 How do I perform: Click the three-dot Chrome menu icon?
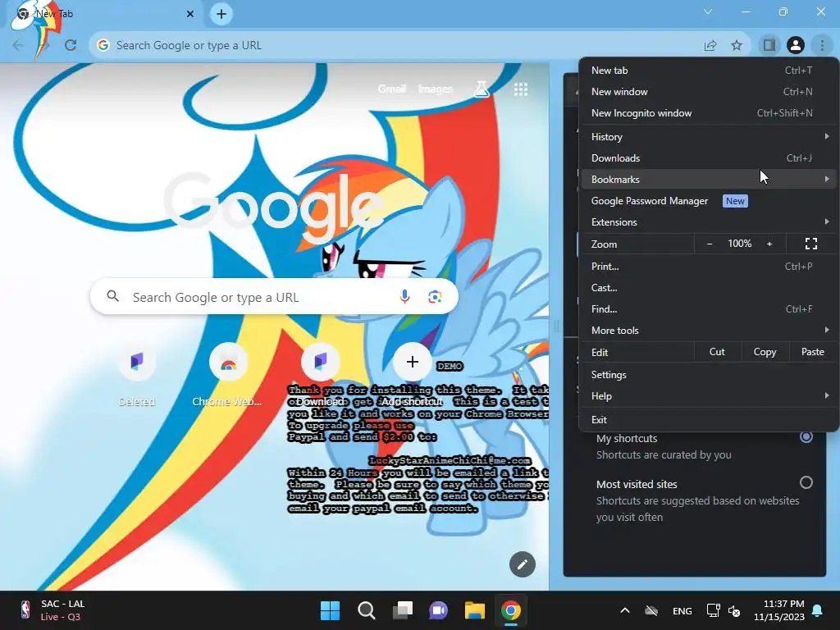[x=822, y=45]
